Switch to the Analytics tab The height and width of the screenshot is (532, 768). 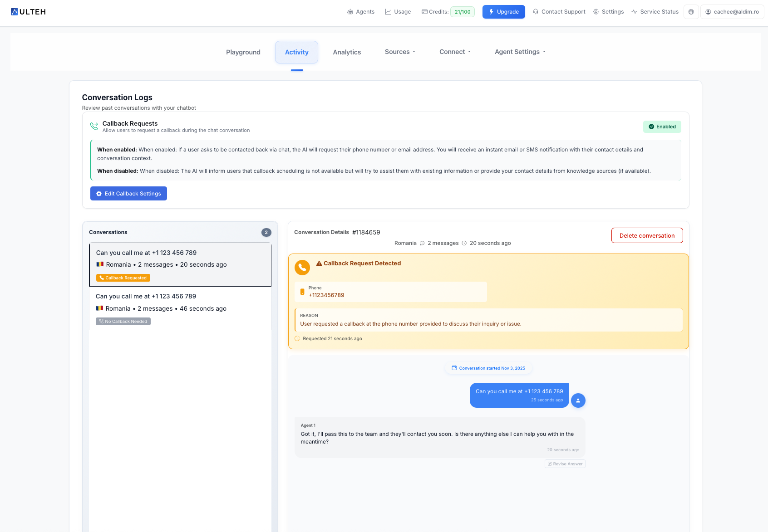(x=347, y=52)
